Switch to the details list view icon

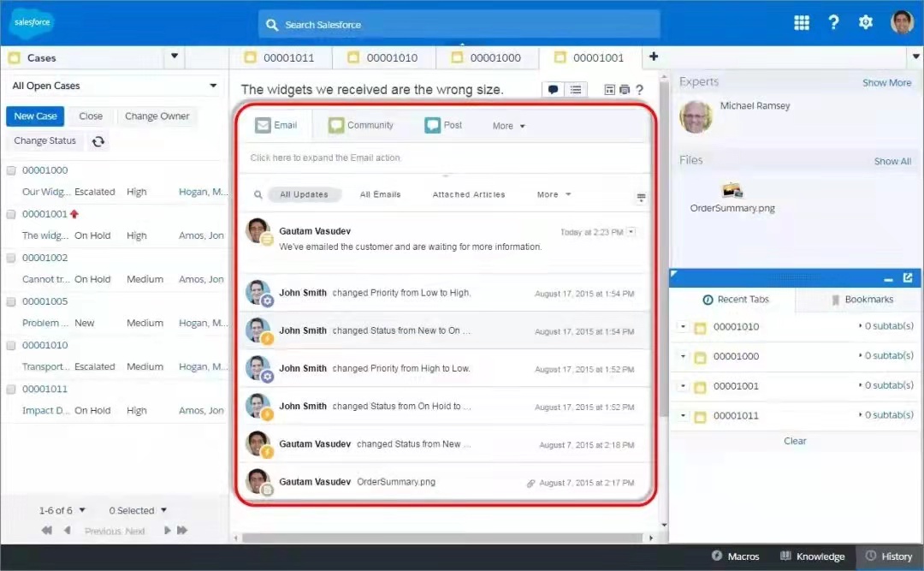[x=575, y=90]
